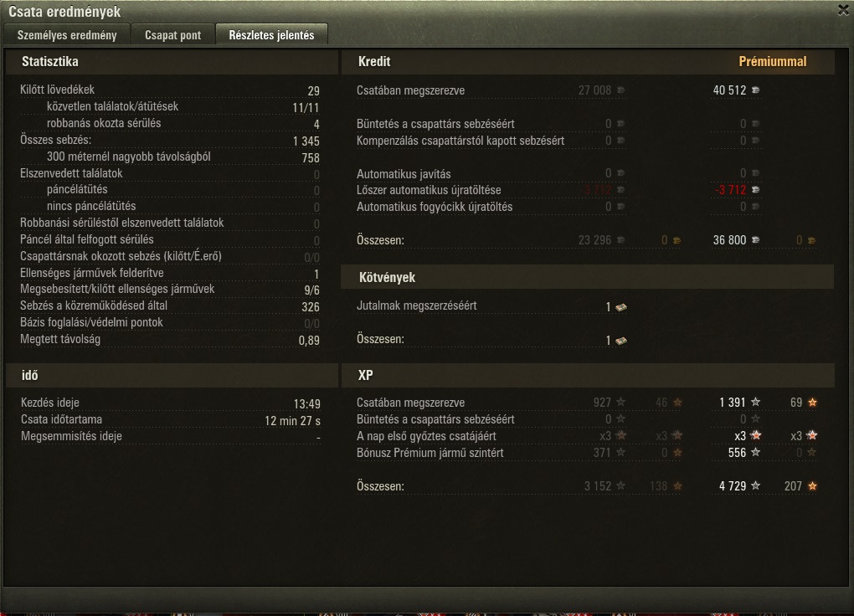The width and height of the screenshot is (854, 616).
Task: Click the Prémiummal column header
Action: (772, 62)
